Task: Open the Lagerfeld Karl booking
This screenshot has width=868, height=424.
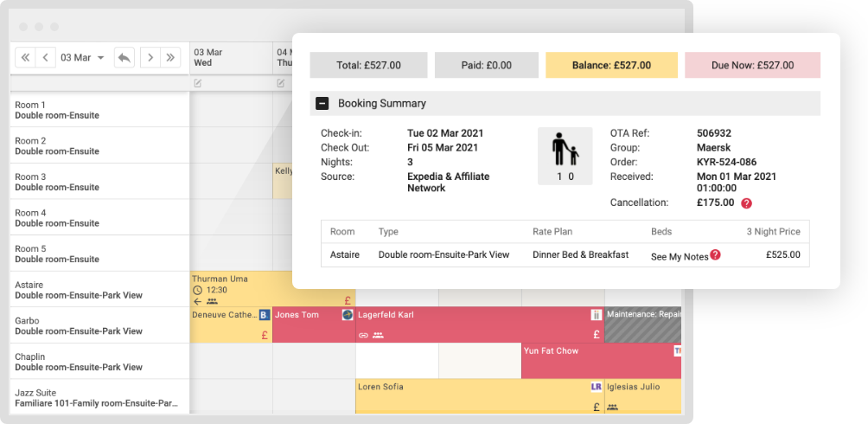Action: click(x=480, y=324)
